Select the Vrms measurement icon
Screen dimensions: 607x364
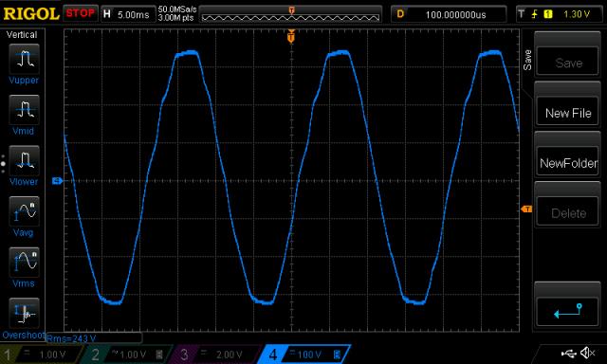(x=24, y=262)
